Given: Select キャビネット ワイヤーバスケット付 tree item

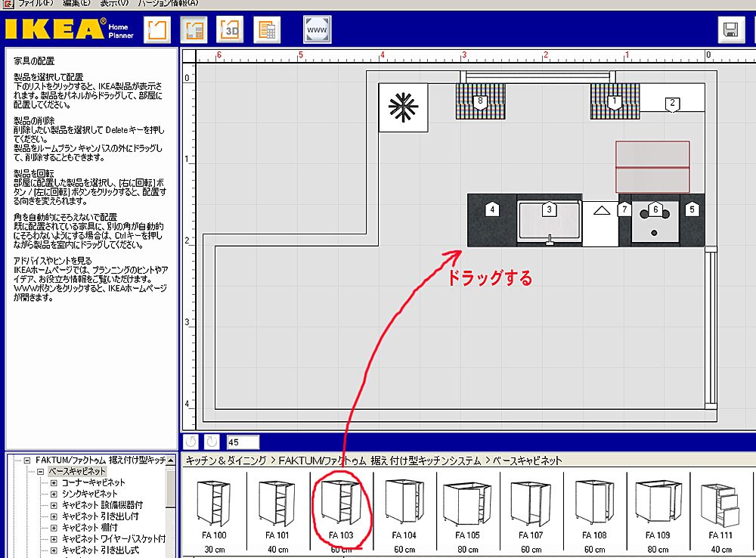Looking at the screenshot, I should click(113, 539).
